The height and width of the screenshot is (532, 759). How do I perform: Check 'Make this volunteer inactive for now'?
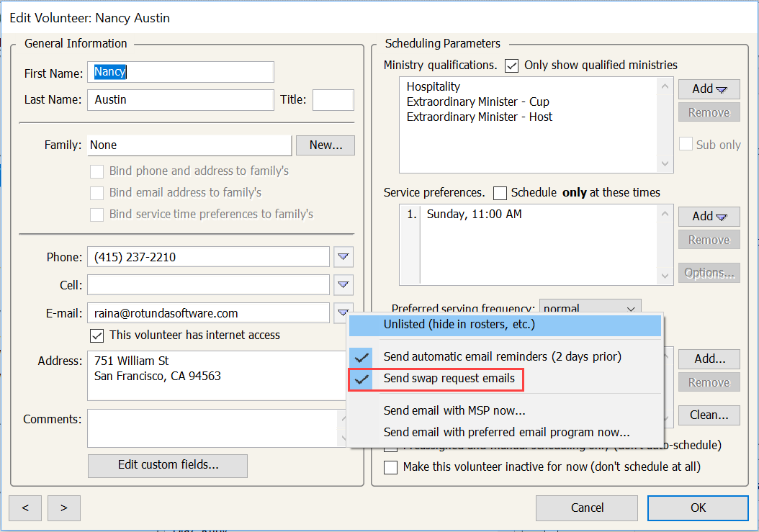[390, 467]
